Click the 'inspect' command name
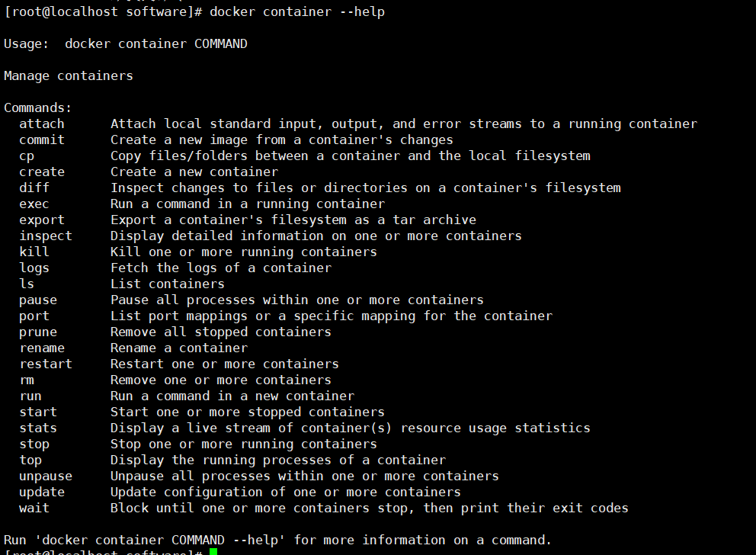This screenshot has height=555, width=756. pos(46,236)
